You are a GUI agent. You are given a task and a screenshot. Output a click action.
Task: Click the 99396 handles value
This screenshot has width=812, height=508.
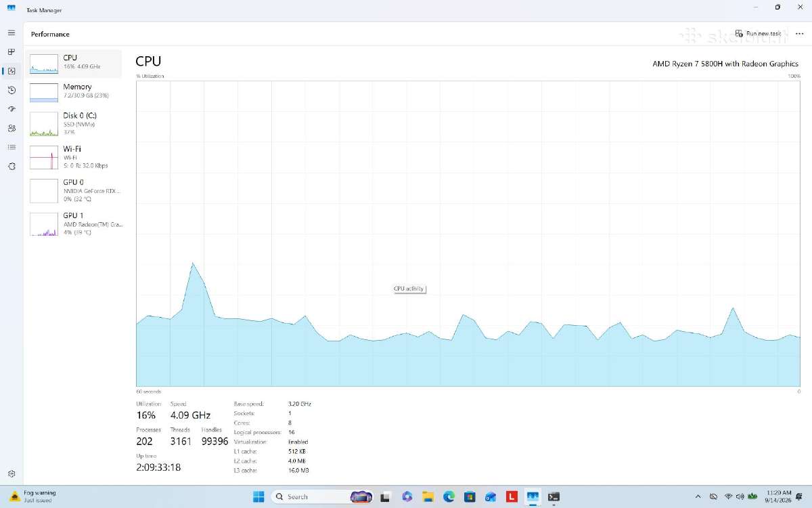(215, 441)
